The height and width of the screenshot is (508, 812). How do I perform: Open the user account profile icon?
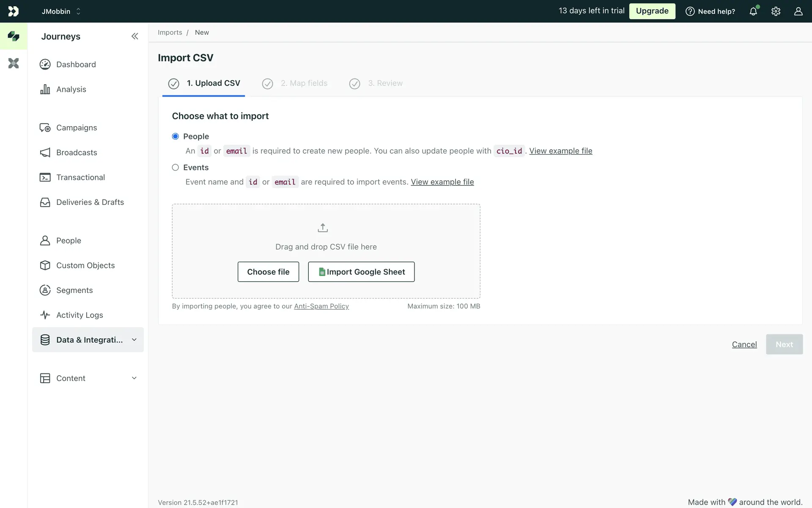(x=798, y=11)
